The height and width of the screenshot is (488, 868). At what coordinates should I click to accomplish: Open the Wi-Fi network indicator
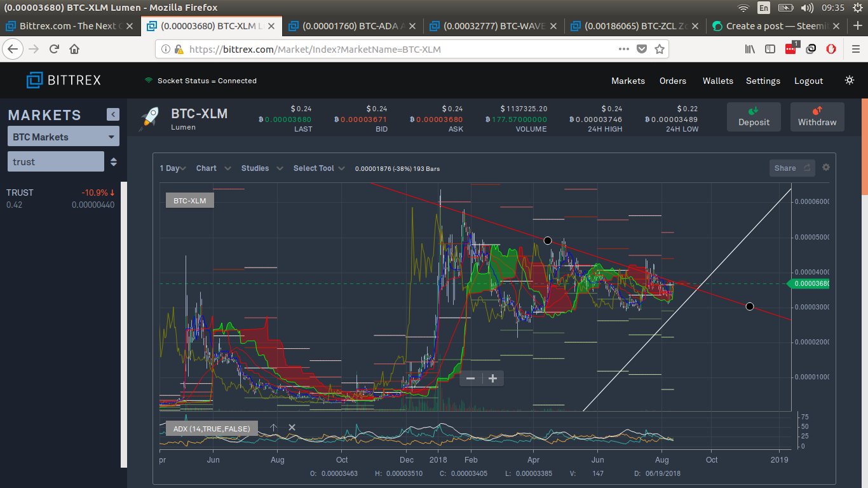pos(743,8)
